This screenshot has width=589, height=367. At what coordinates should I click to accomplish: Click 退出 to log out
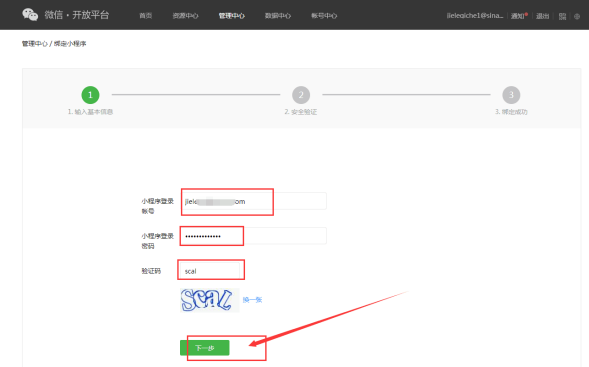(542, 16)
